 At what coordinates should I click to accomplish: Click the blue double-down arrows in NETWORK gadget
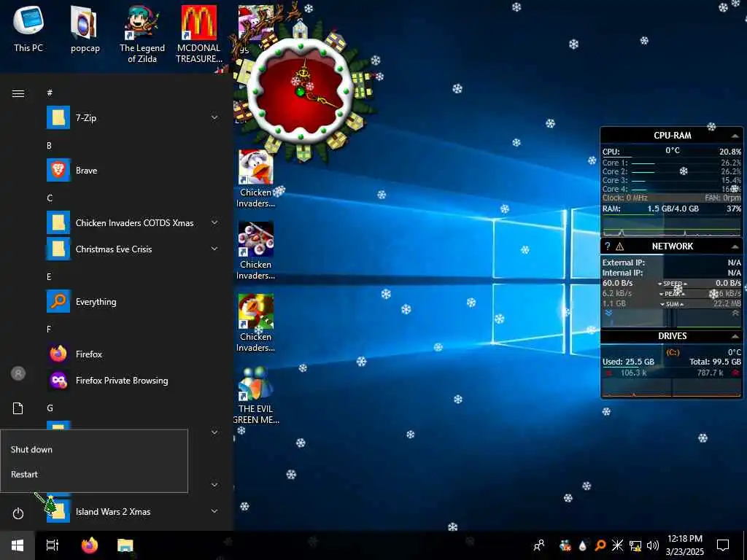coord(608,313)
